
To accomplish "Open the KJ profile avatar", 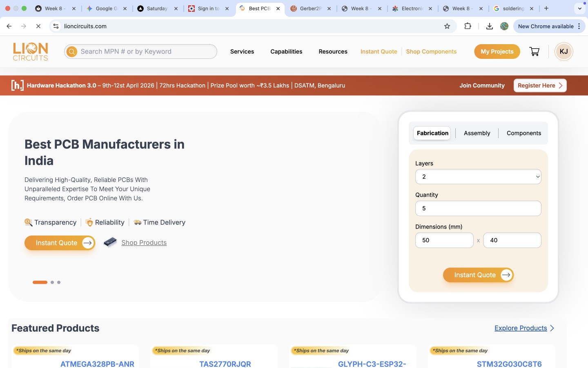I will (564, 52).
